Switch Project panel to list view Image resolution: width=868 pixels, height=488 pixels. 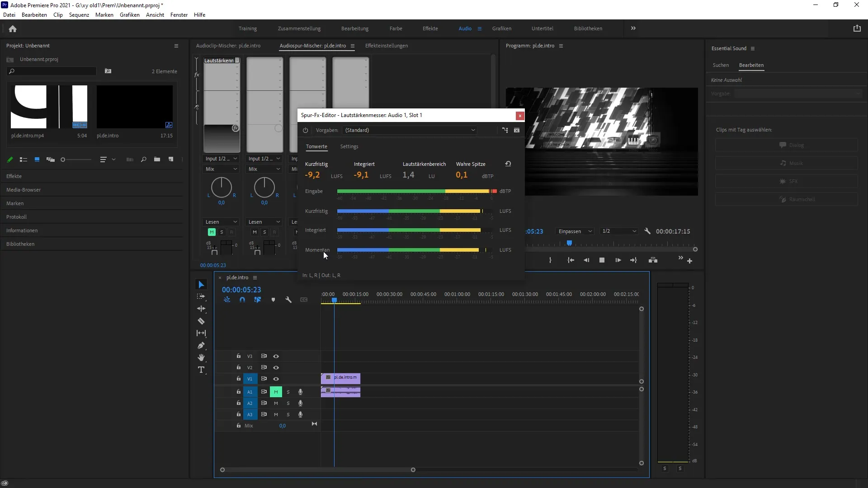tap(24, 160)
